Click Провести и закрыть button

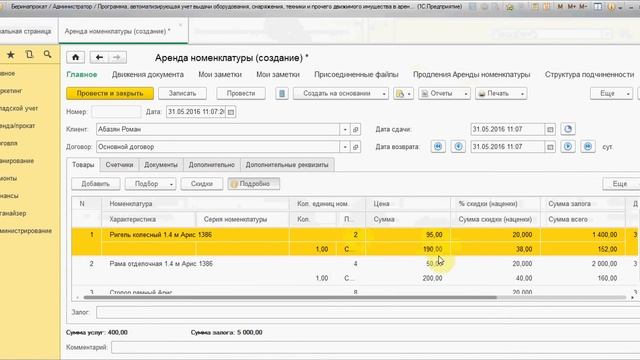pyautogui.click(x=110, y=93)
